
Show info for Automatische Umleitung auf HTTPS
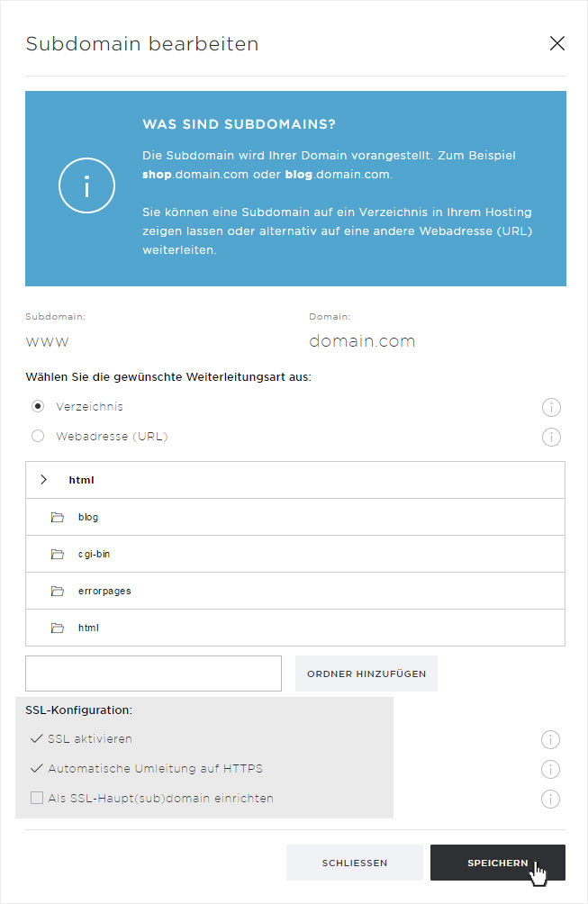(550, 769)
